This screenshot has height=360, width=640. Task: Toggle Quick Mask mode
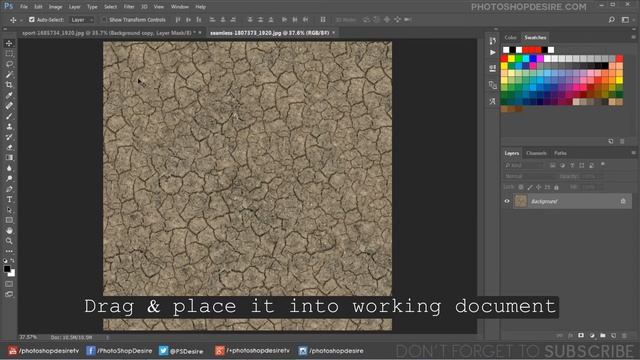[9, 284]
